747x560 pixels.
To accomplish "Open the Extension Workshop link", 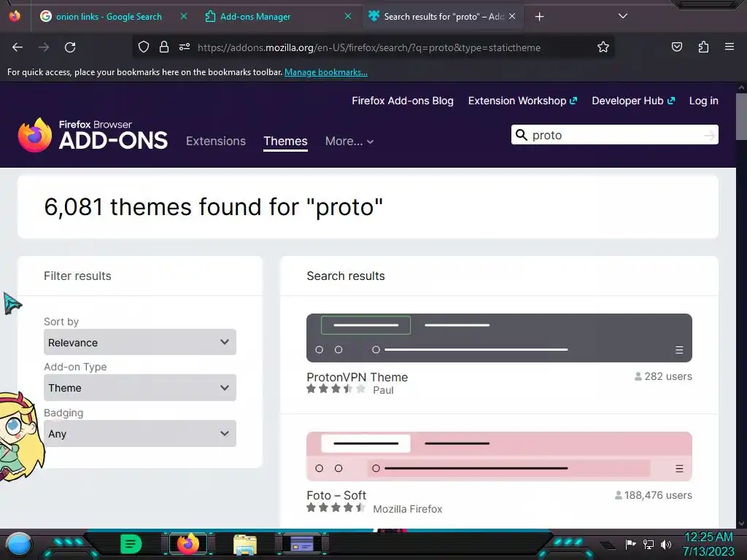I will coord(522,101).
